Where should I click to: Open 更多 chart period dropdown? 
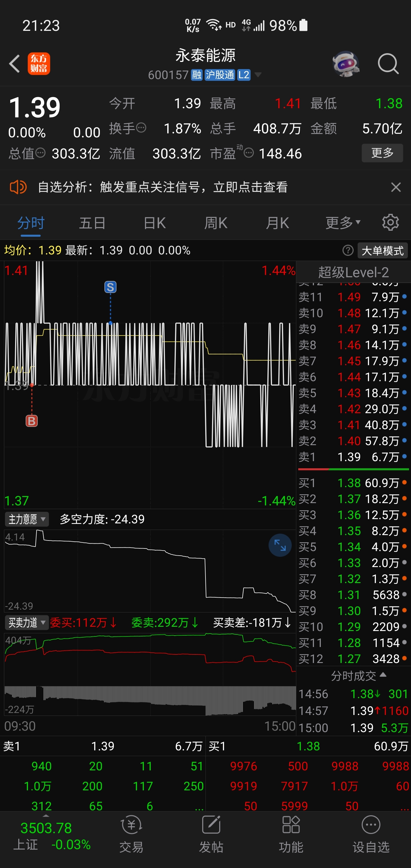(x=343, y=222)
